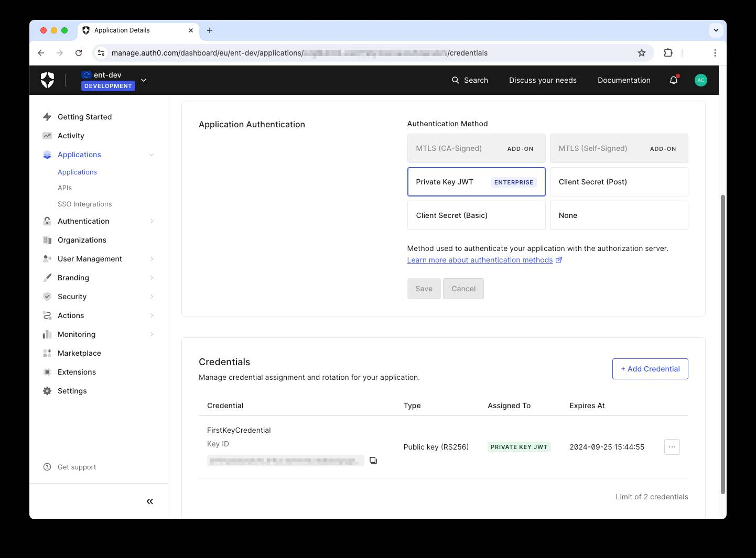The image size is (756, 558).
Task: Expand the Security section chevron
Action: click(152, 297)
